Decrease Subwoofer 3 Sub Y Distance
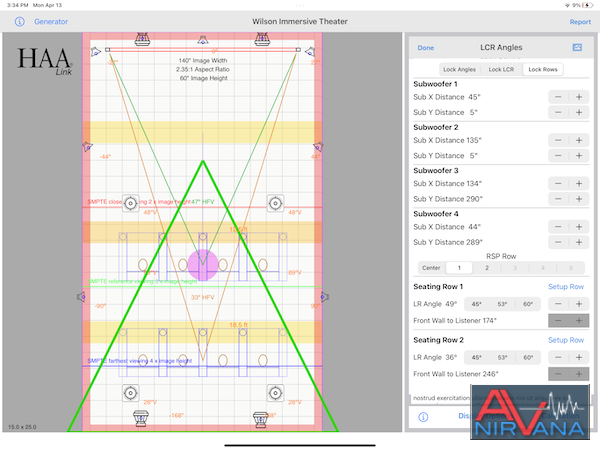This screenshot has width=600, height=450. tap(558, 199)
